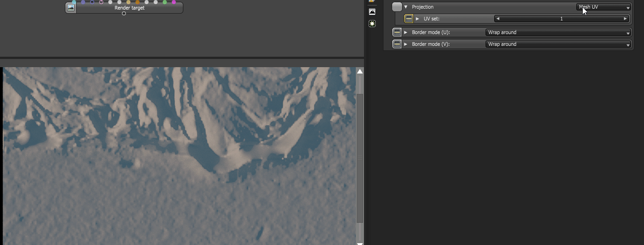Click the dark orange input pin on Render target
The height and width of the screenshot is (245, 644).
coord(138,2)
